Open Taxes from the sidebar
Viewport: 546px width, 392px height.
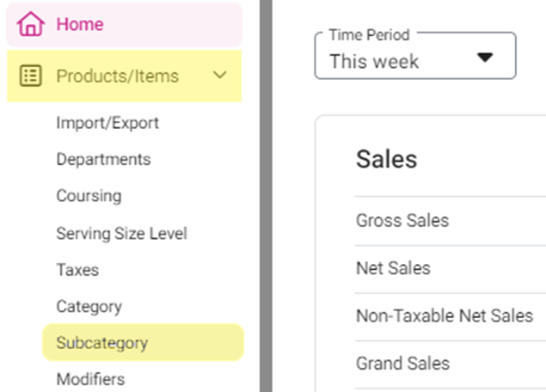tap(77, 270)
